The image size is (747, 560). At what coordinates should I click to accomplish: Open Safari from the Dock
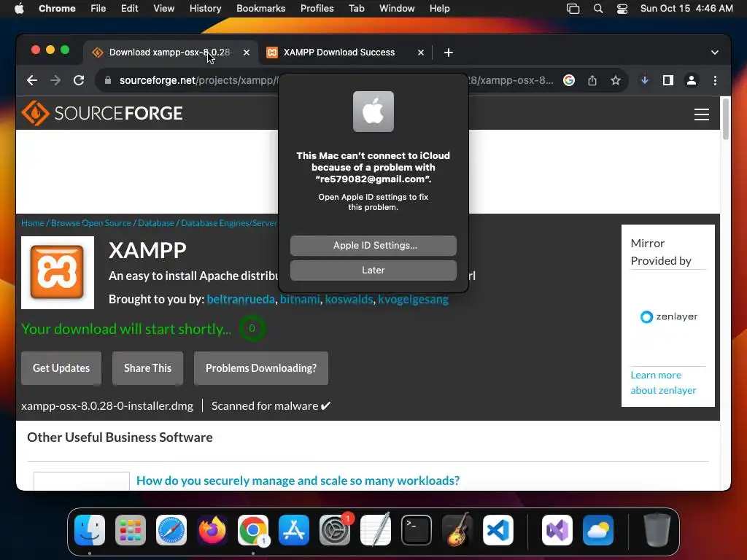pos(171,530)
